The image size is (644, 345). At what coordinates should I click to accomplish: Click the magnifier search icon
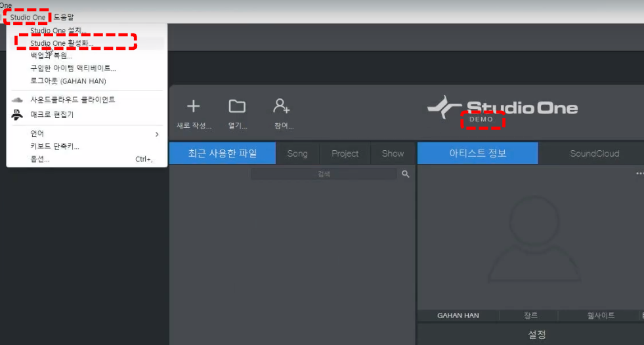(x=406, y=174)
